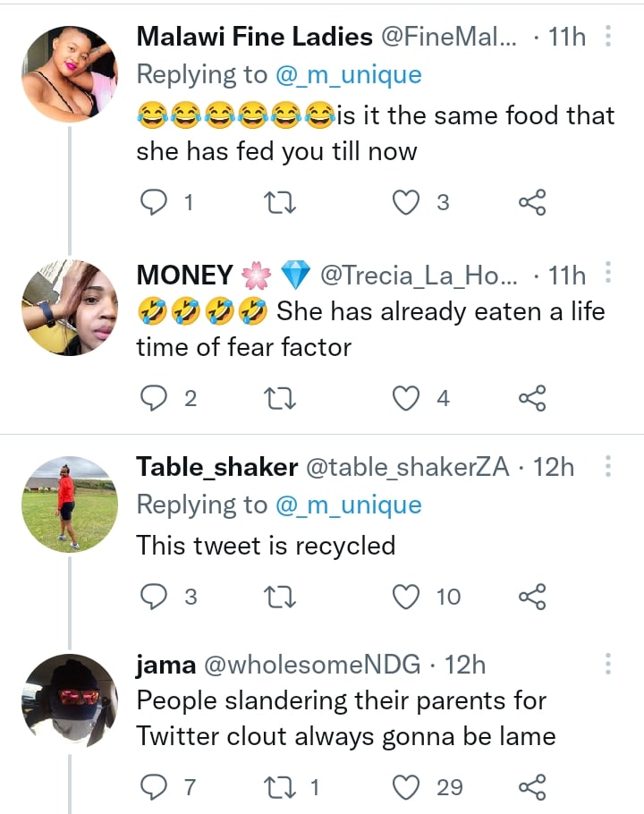Share Table_shaker's tweet

pyautogui.click(x=532, y=596)
